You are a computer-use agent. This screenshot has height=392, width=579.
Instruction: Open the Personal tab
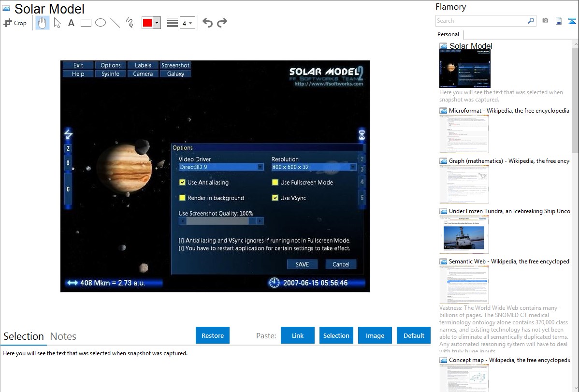[448, 34]
